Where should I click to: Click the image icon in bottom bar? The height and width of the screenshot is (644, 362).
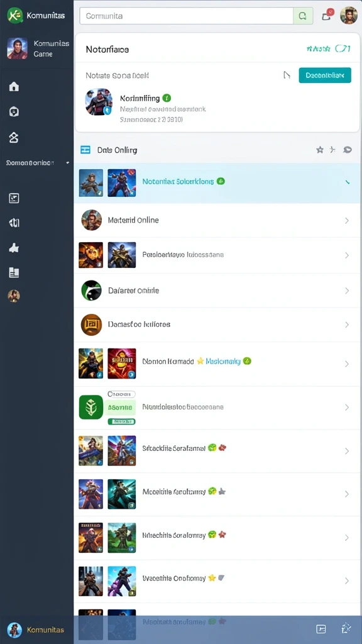click(321, 629)
